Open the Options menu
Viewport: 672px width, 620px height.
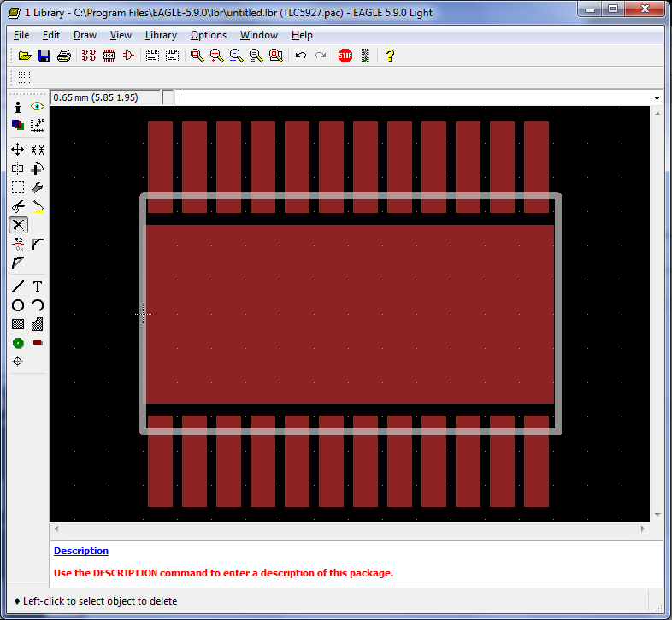coord(209,35)
